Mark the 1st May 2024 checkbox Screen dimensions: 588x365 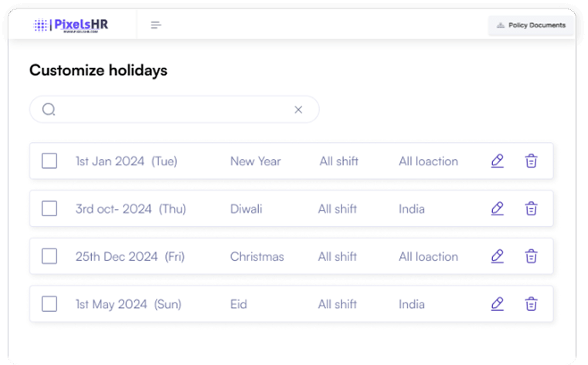(49, 304)
